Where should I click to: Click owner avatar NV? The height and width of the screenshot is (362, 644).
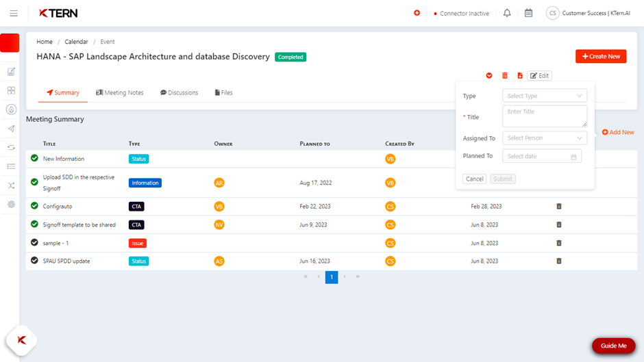219,224
